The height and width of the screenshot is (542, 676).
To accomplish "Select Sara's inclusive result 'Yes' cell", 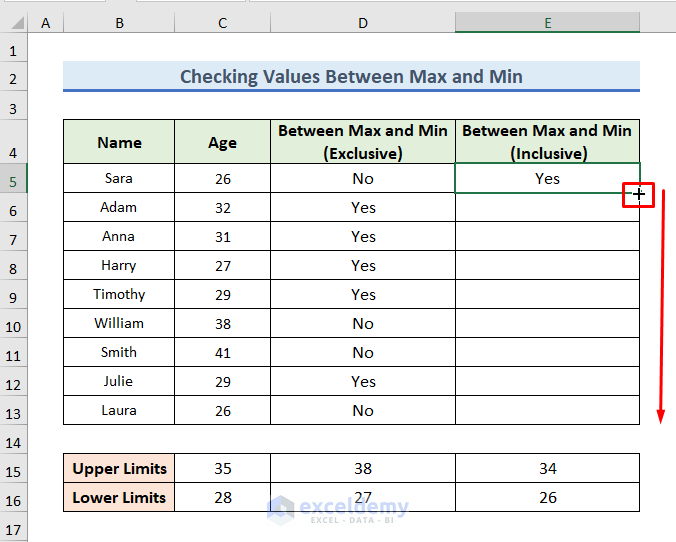I will 548,178.
